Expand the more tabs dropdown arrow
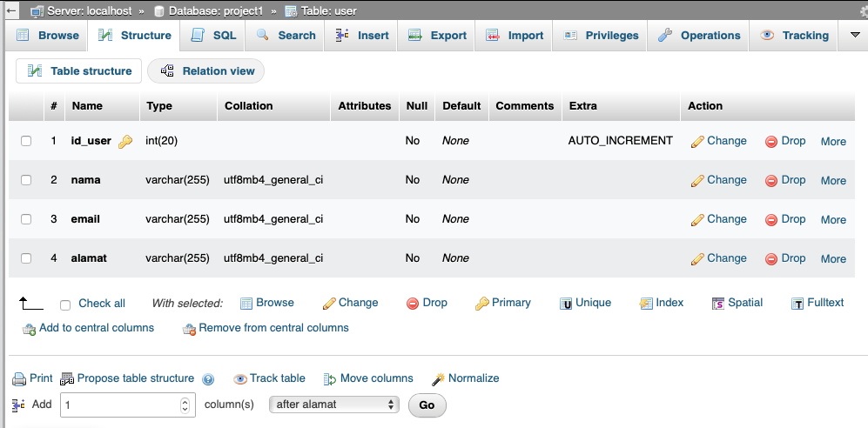The image size is (868, 428). point(855,35)
